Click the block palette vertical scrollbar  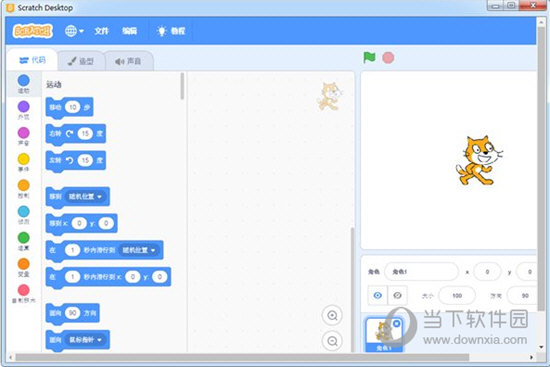[x=182, y=86]
